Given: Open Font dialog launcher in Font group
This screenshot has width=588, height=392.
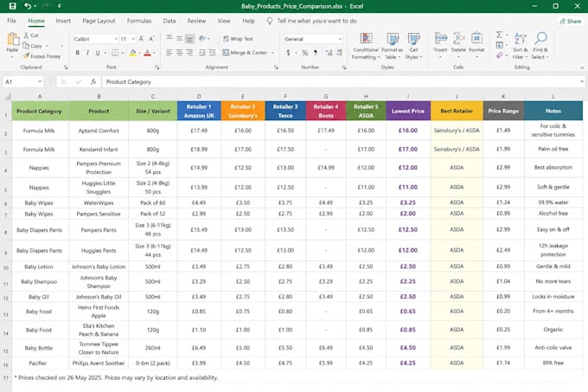Looking at the screenshot, I should [x=157, y=67].
